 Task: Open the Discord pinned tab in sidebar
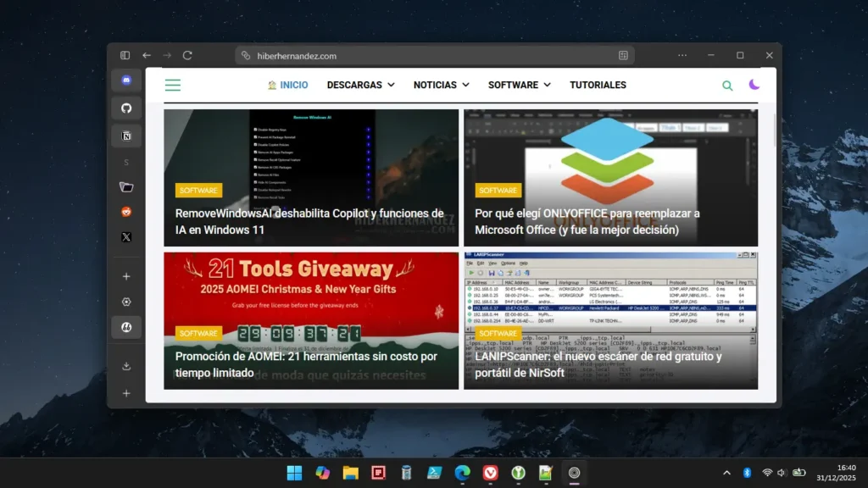point(126,80)
